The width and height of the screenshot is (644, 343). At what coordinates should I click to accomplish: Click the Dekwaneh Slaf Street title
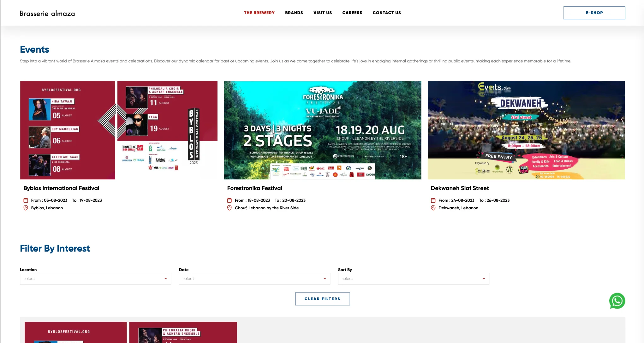tap(460, 188)
